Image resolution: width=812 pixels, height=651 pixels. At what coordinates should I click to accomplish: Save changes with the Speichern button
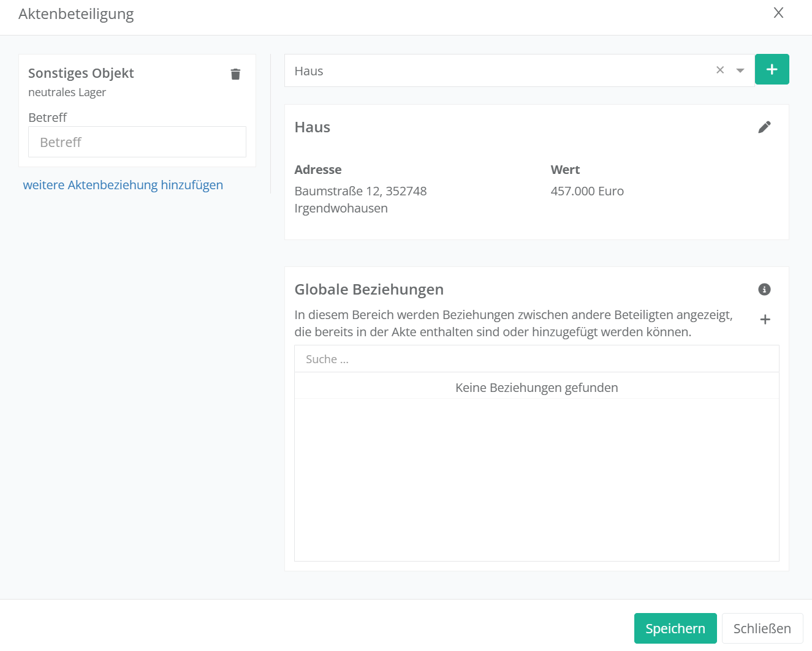point(675,628)
